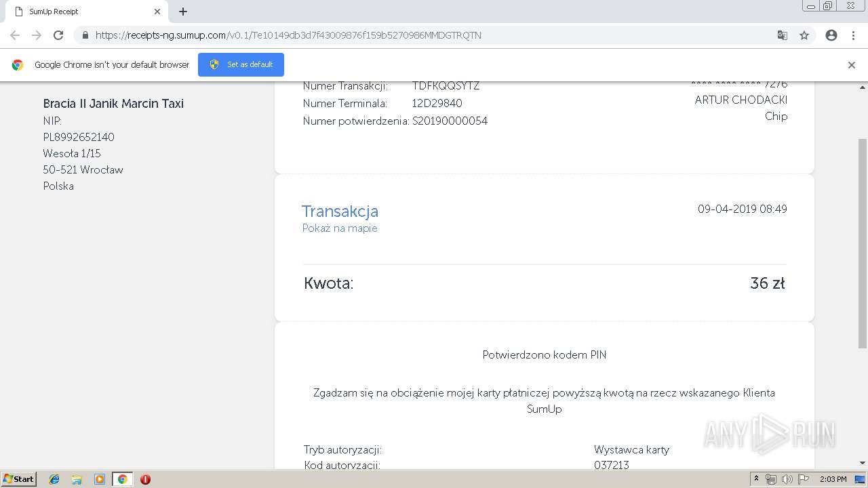Image resolution: width=868 pixels, height=488 pixels.
Task: Select the Chrome taskbar button
Action: coord(122,479)
